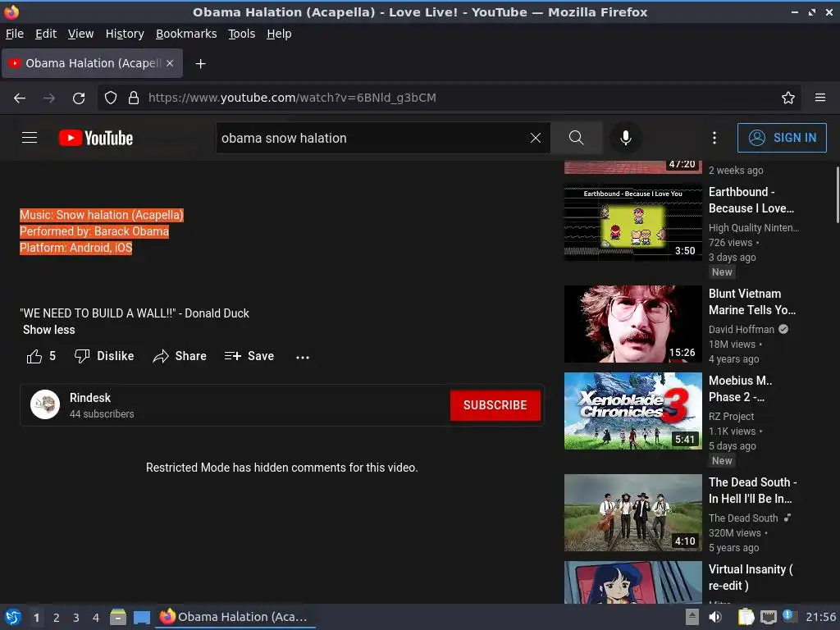This screenshot has width=840, height=630.
Task: Open David Hoffman channel link
Action: click(x=742, y=330)
